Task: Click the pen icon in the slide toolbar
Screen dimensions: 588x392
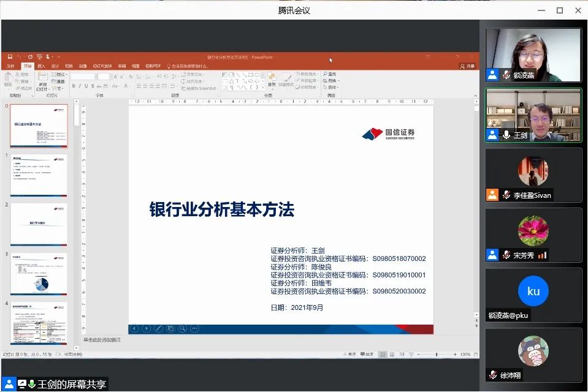Action: 158,329
